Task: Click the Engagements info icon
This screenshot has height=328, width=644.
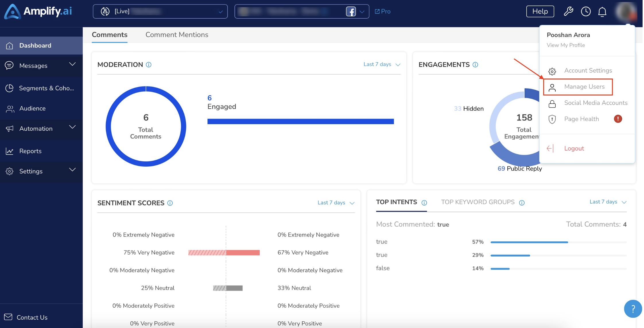Action: click(475, 65)
